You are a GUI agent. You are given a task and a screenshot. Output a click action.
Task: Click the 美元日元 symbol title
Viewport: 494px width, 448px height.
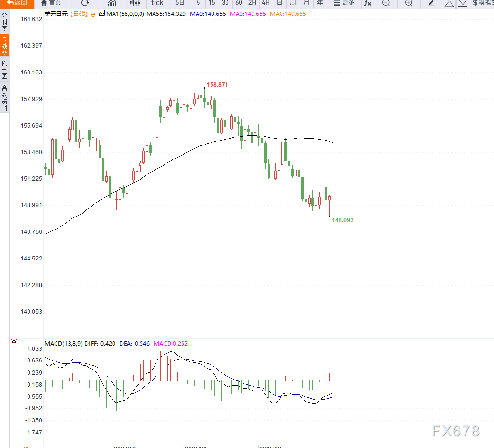[56, 14]
